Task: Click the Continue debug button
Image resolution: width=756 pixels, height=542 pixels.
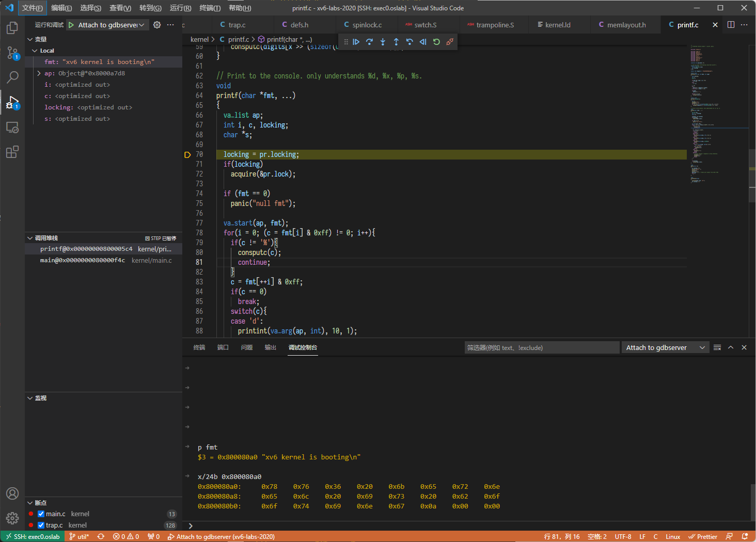Action: click(356, 42)
